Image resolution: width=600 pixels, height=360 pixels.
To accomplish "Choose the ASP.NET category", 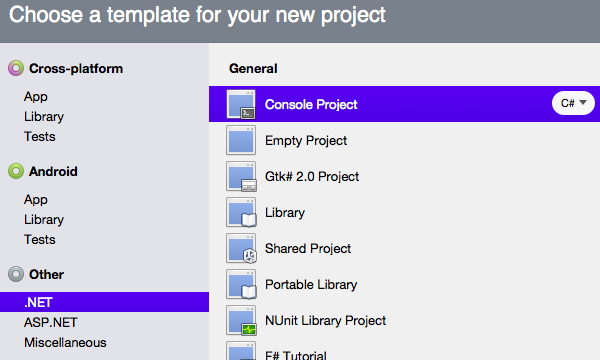I will 51,323.
